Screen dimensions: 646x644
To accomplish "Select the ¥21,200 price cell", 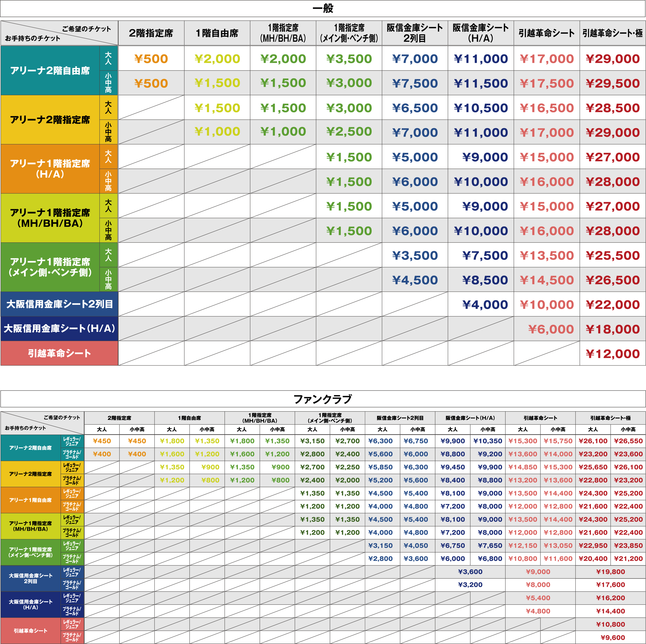I will tap(628, 559).
